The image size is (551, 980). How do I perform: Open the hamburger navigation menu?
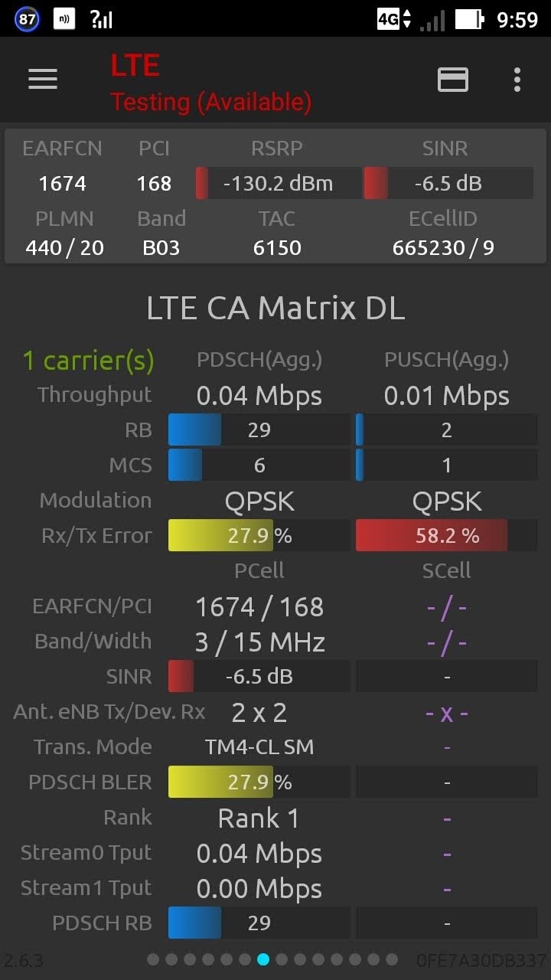[43, 80]
